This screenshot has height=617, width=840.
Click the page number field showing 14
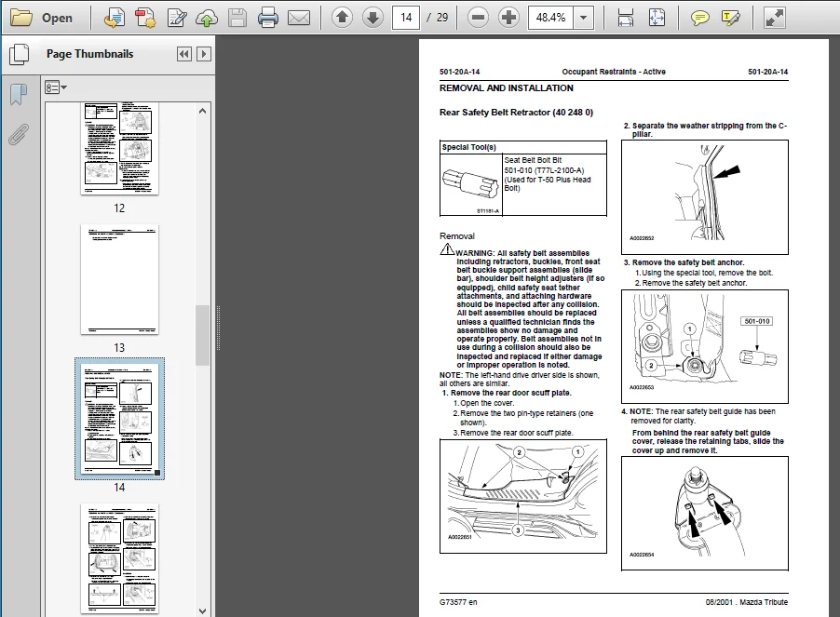click(405, 18)
